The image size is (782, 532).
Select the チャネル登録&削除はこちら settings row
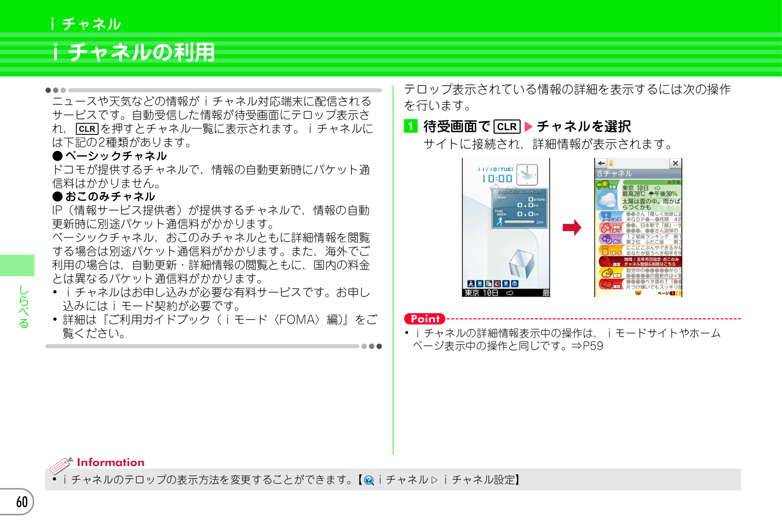point(650,264)
